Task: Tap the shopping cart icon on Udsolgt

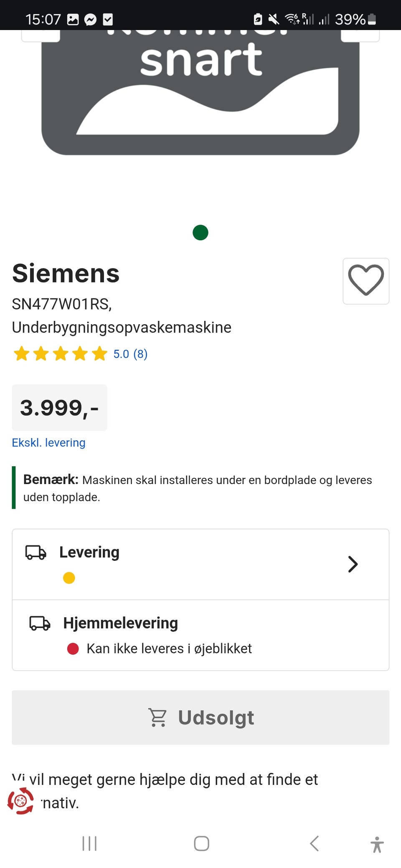Action: [x=157, y=717]
